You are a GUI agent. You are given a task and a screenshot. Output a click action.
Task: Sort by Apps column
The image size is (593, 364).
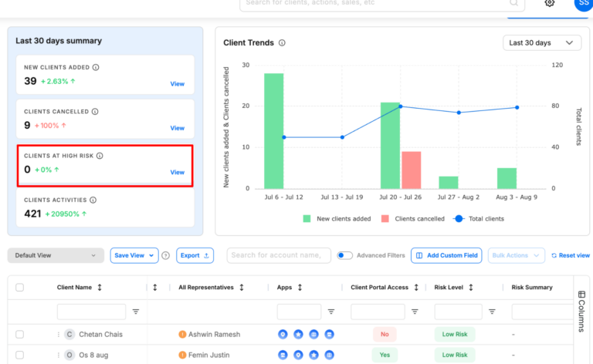(x=300, y=288)
